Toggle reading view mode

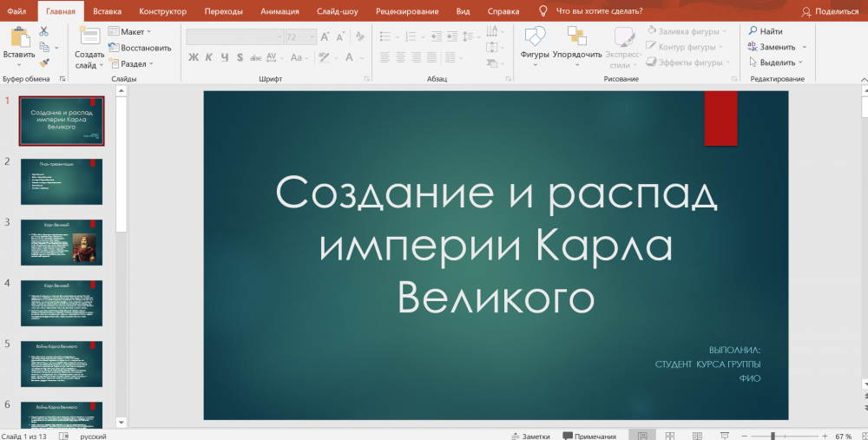(698, 436)
